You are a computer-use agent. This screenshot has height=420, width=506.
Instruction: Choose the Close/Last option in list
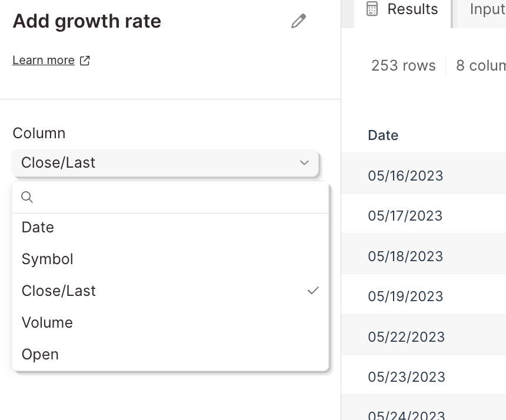(x=170, y=291)
